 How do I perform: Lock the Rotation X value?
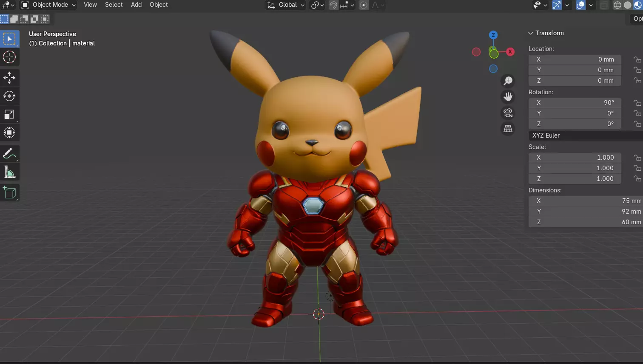(x=637, y=103)
